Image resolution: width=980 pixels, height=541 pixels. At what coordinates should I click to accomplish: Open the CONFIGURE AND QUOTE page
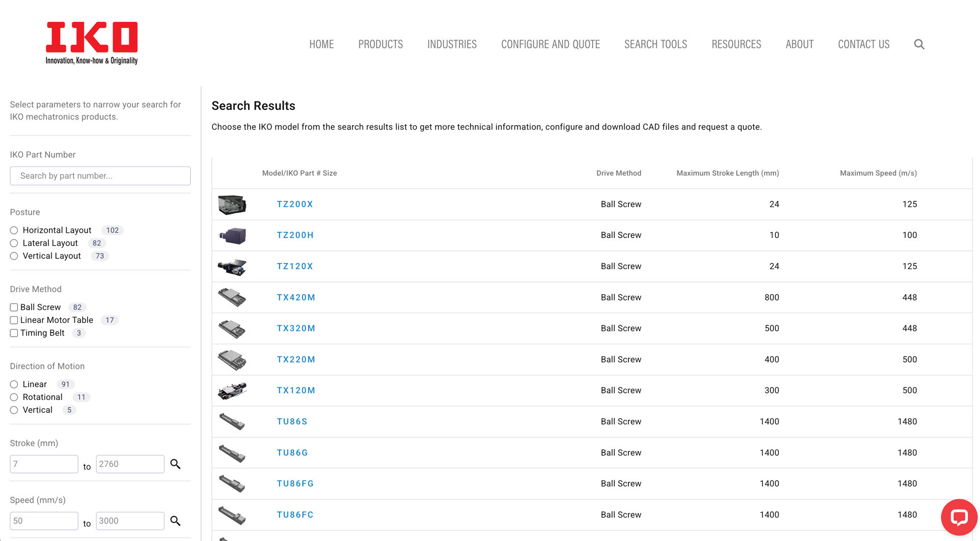click(550, 44)
